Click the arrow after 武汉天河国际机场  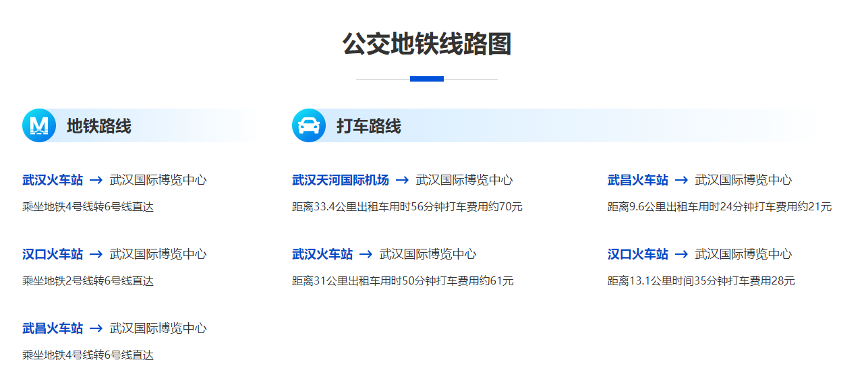click(403, 180)
